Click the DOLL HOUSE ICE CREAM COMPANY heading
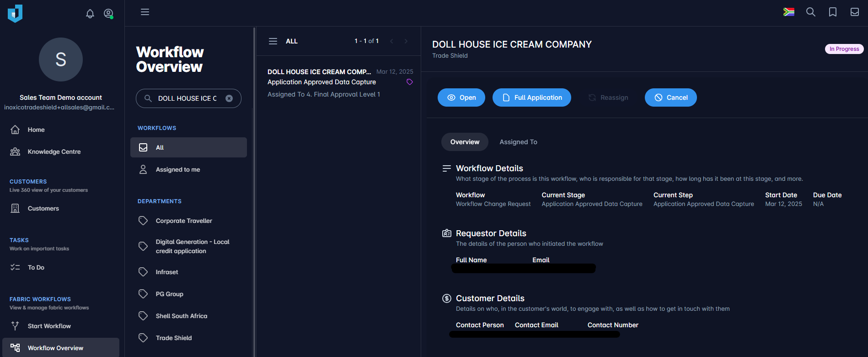Screen dimensions: 868x357 pos(512,44)
